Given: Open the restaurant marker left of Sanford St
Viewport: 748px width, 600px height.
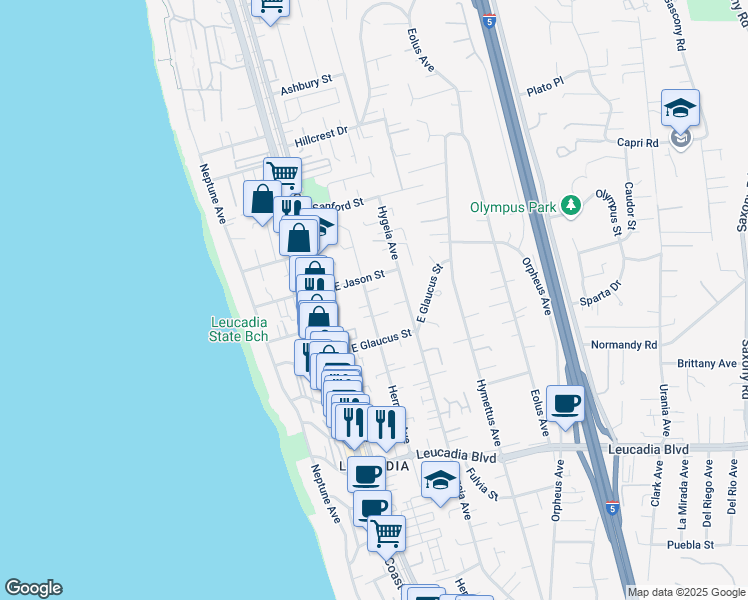Looking at the screenshot, I should click(292, 207).
